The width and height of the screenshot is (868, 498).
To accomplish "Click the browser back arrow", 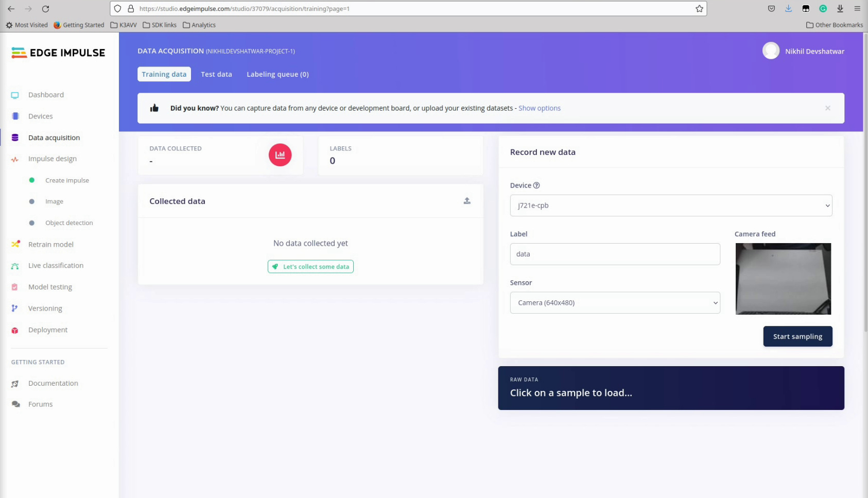I will (x=11, y=9).
